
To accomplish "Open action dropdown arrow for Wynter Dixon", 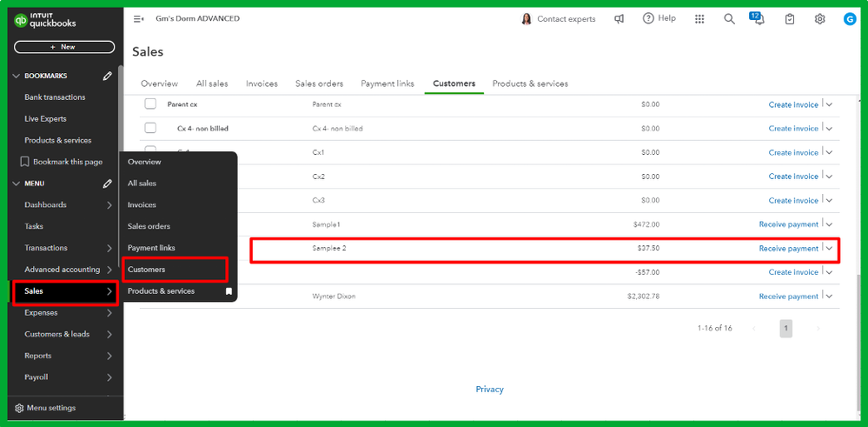I will tap(829, 297).
